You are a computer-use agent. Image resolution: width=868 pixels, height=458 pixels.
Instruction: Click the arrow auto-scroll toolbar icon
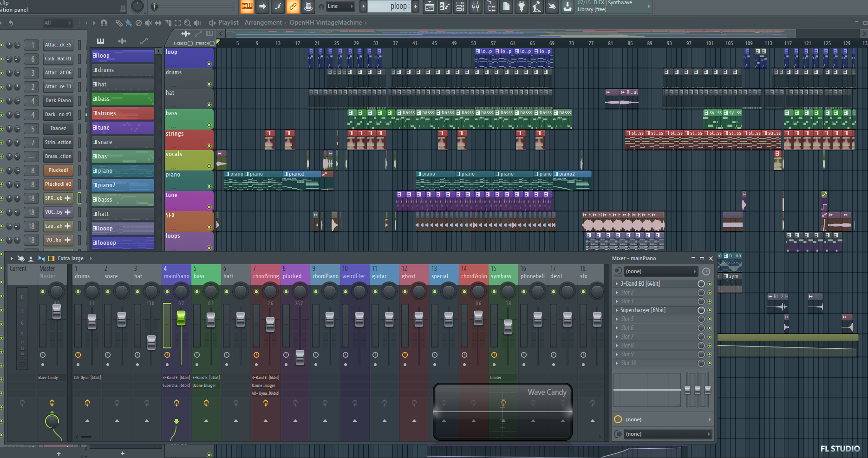click(262, 6)
